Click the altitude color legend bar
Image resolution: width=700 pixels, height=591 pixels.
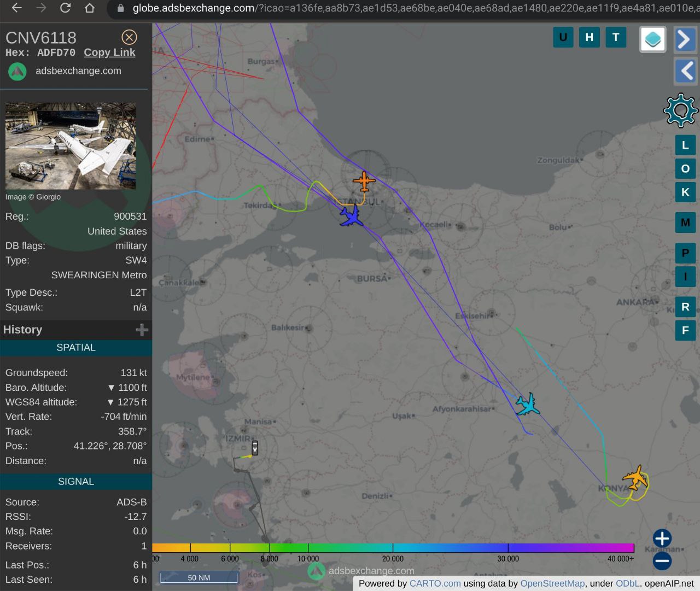[393, 548]
